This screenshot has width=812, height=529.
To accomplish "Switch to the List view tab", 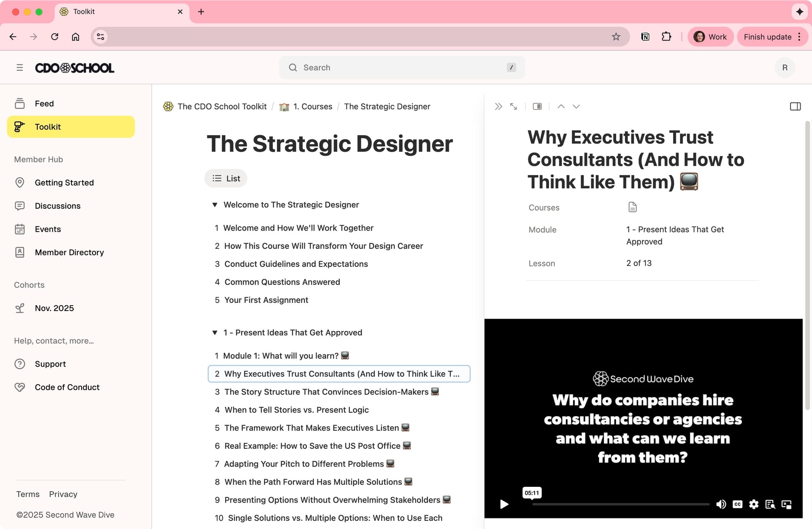I will [x=226, y=178].
